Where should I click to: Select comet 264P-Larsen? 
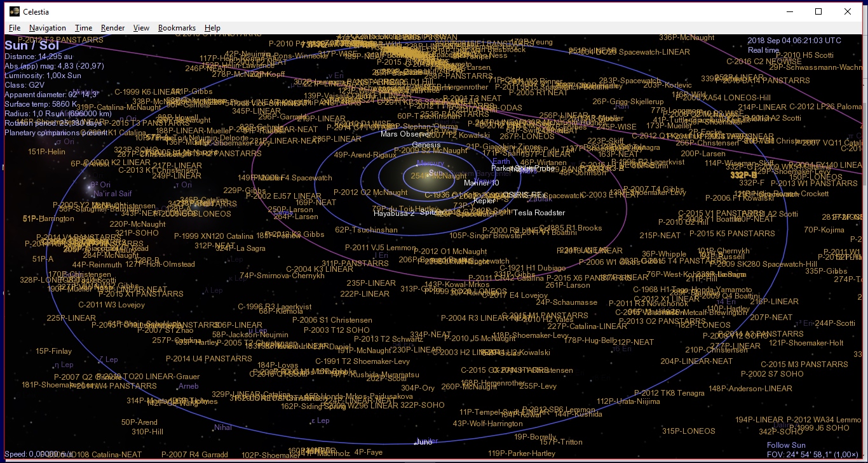pos(295,217)
